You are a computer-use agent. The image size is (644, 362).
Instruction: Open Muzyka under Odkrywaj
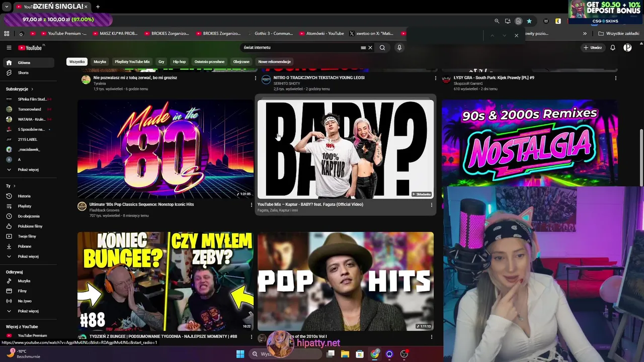pyautogui.click(x=29, y=281)
